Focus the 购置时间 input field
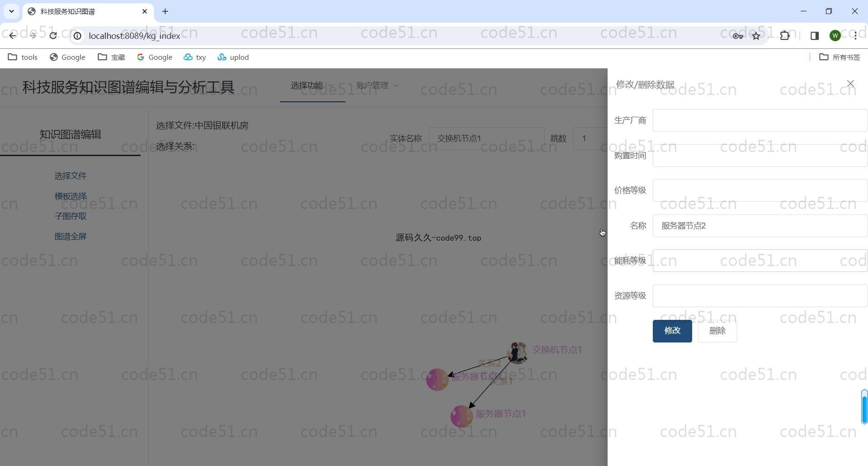 point(759,156)
